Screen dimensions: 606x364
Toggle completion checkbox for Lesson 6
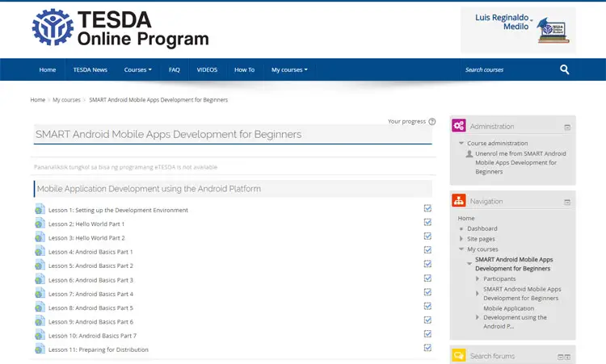(x=427, y=278)
